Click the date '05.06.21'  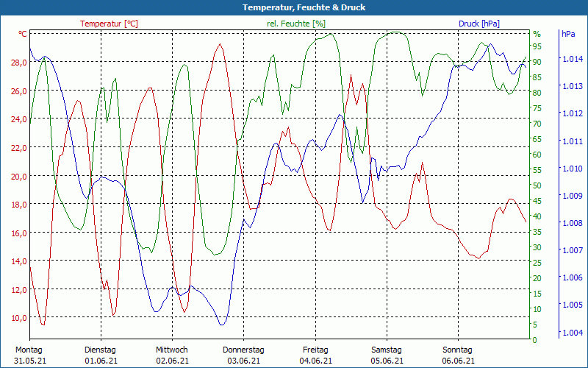click(x=387, y=361)
